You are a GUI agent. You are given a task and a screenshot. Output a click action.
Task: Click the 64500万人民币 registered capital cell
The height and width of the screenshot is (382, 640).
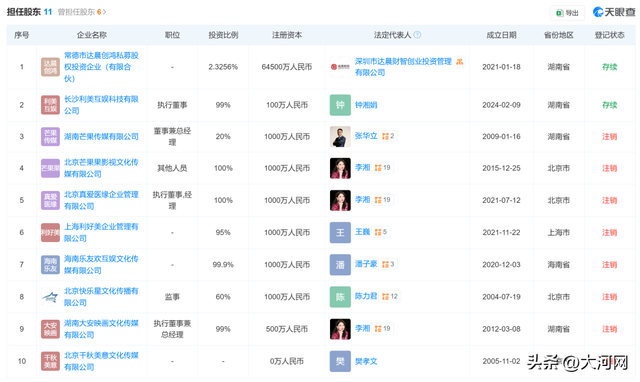coord(287,67)
